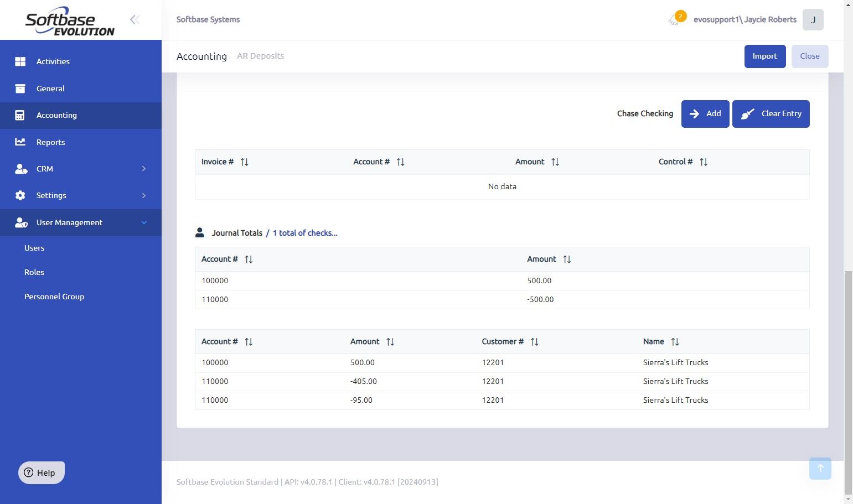Click the General archive box icon
This screenshot has height=504, width=853.
click(x=20, y=89)
